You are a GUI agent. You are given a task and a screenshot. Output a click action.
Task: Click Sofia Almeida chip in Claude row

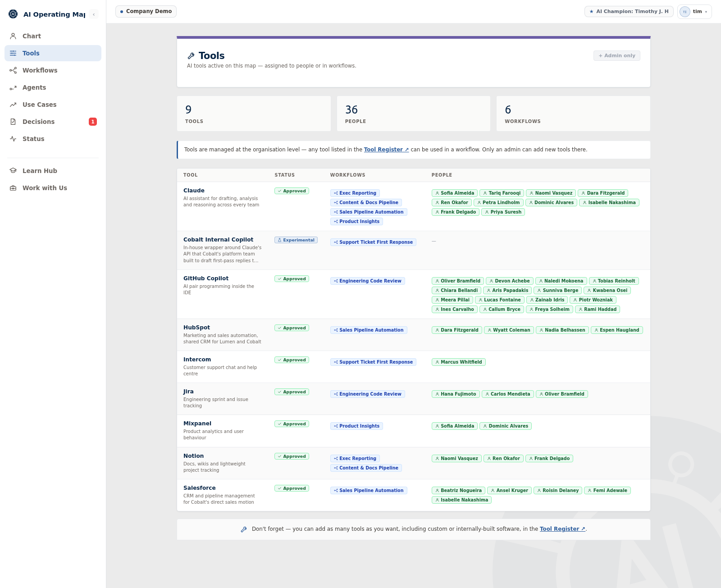click(455, 193)
